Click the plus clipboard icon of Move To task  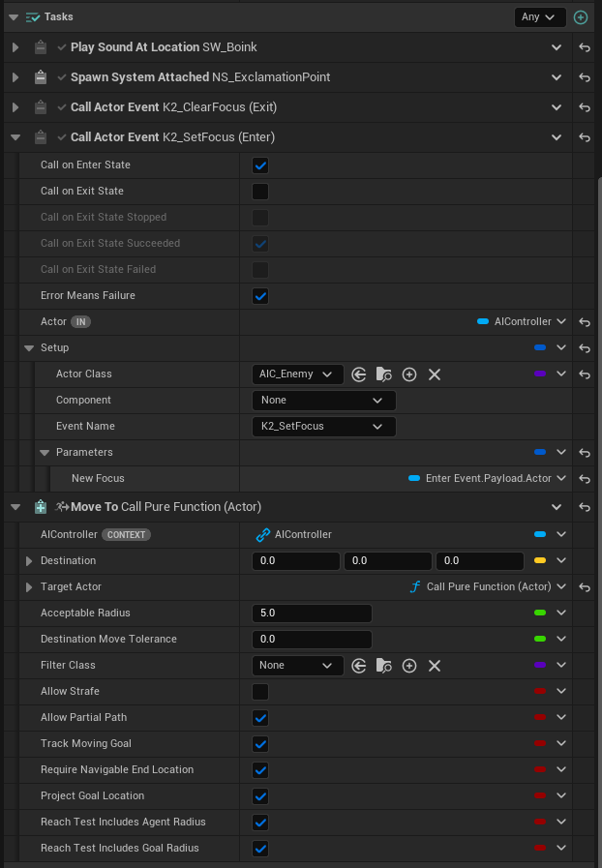[41, 506]
